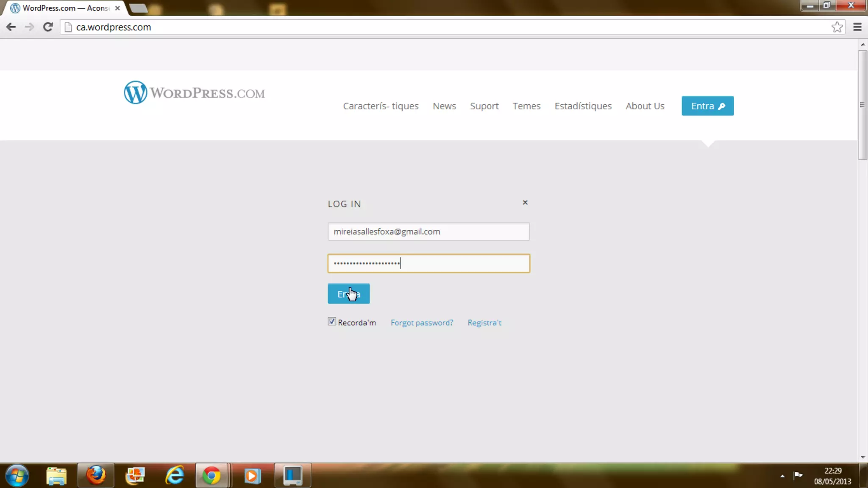
Task: Click the scrollbar up arrow
Action: (862, 44)
